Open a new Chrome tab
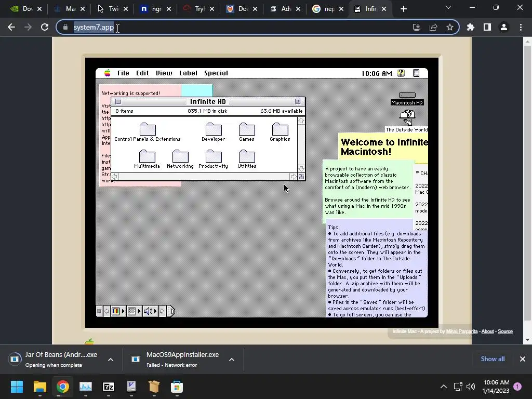The height and width of the screenshot is (399, 532). click(x=403, y=9)
